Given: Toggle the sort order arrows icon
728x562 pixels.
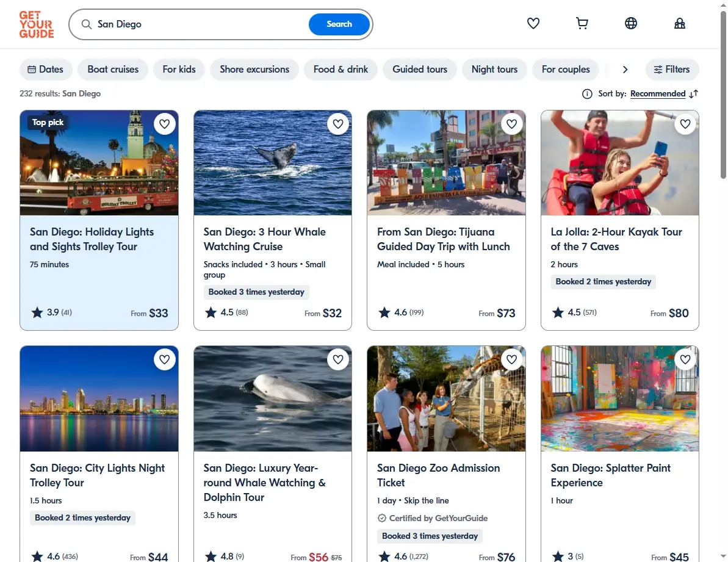Looking at the screenshot, I should (x=694, y=94).
